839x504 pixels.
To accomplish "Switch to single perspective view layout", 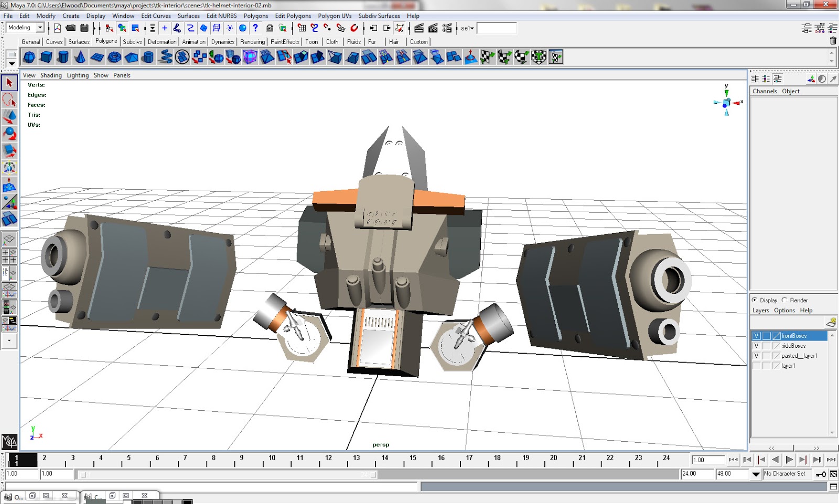I will point(9,239).
